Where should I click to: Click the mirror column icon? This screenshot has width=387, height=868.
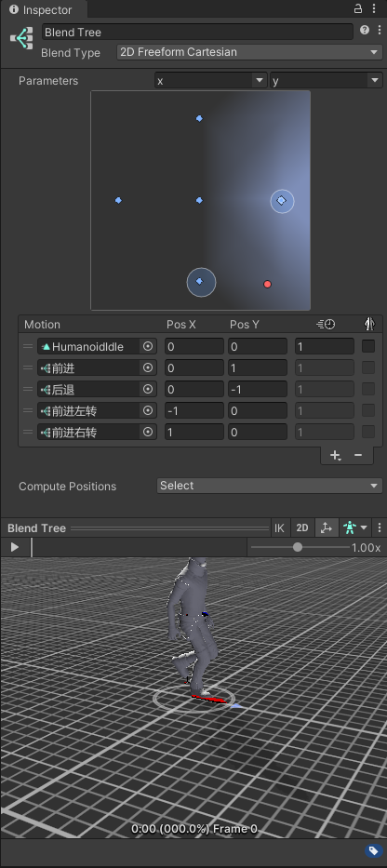369,324
